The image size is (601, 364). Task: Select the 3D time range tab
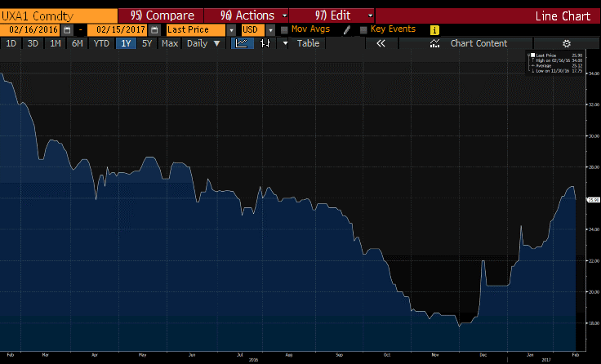pos(33,43)
